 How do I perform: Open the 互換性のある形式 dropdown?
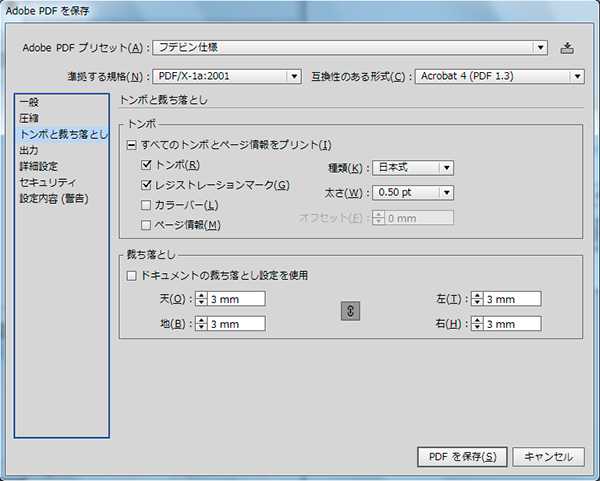click(x=499, y=77)
